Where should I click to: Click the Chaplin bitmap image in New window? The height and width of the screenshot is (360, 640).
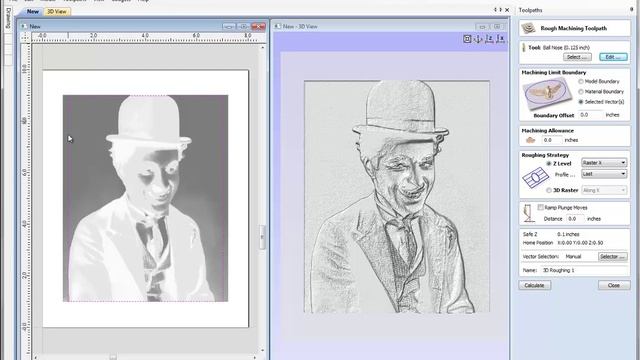(x=145, y=198)
